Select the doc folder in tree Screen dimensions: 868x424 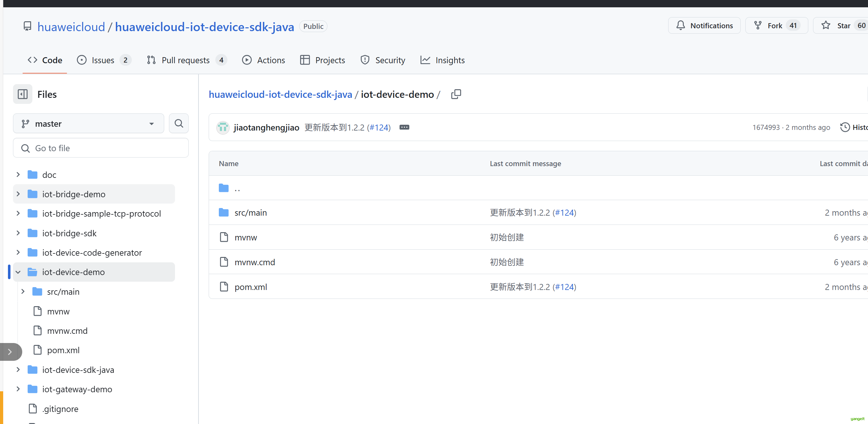pos(49,175)
